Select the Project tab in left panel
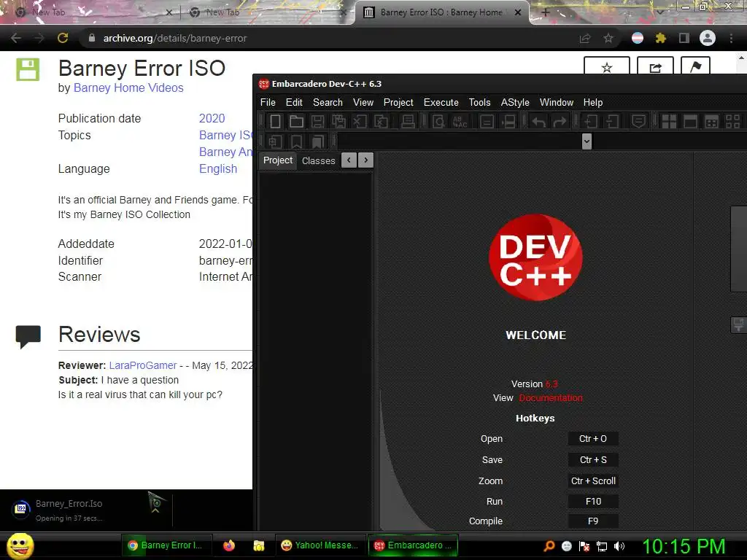This screenshot has width=747, height=560. [x=278, y=160]
